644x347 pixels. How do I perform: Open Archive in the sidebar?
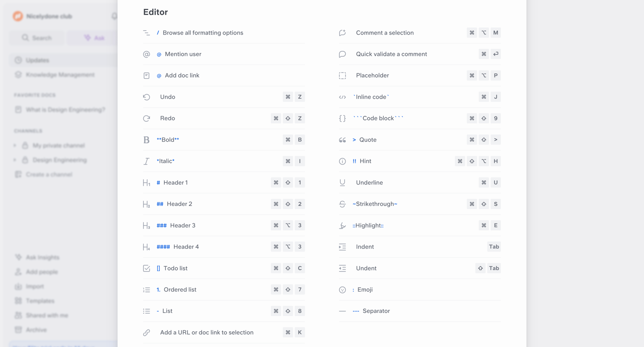click(x=31, y=330)
